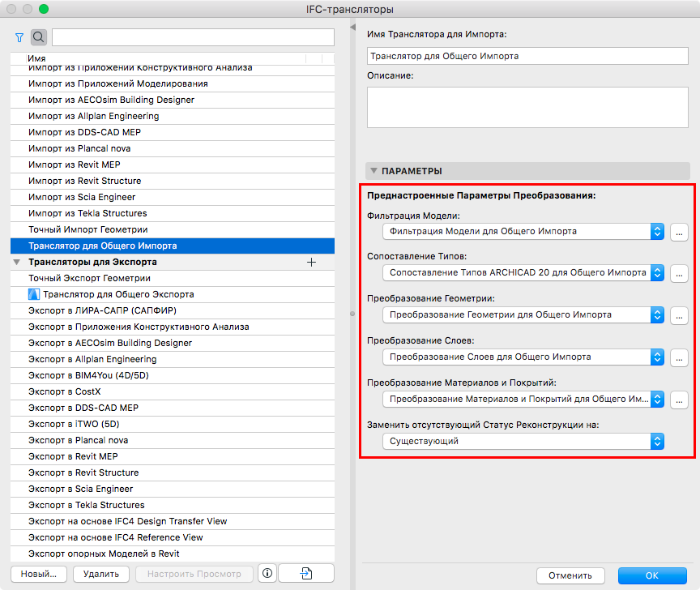Click the Удалить button
Viewport: 700px width, 590px height.
(x=101, y=574)
